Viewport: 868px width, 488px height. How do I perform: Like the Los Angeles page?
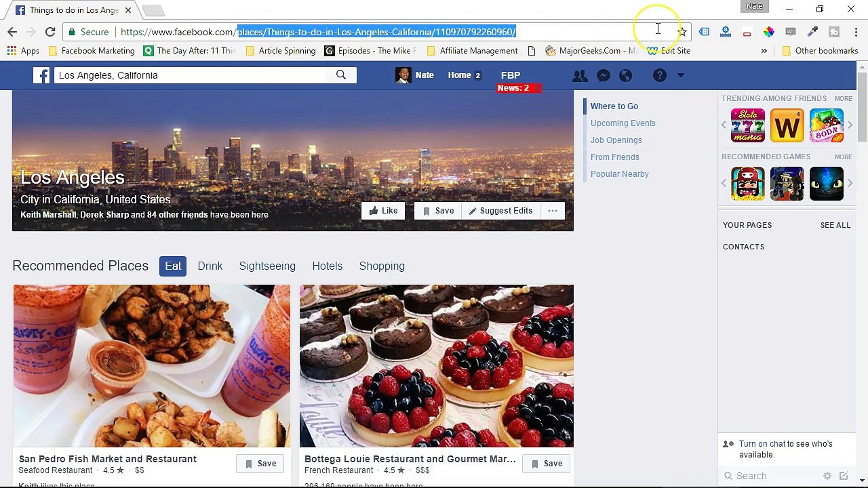[x=383, y=211]
